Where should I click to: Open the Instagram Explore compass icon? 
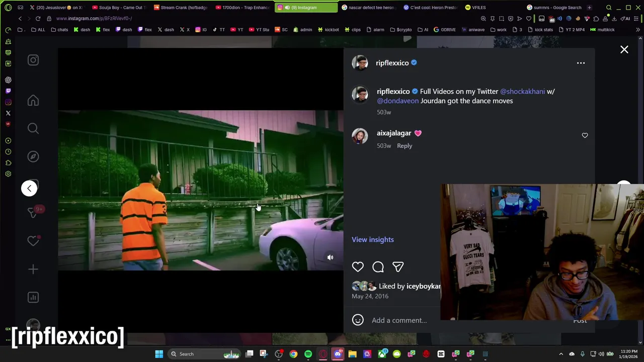coord(33,157)
